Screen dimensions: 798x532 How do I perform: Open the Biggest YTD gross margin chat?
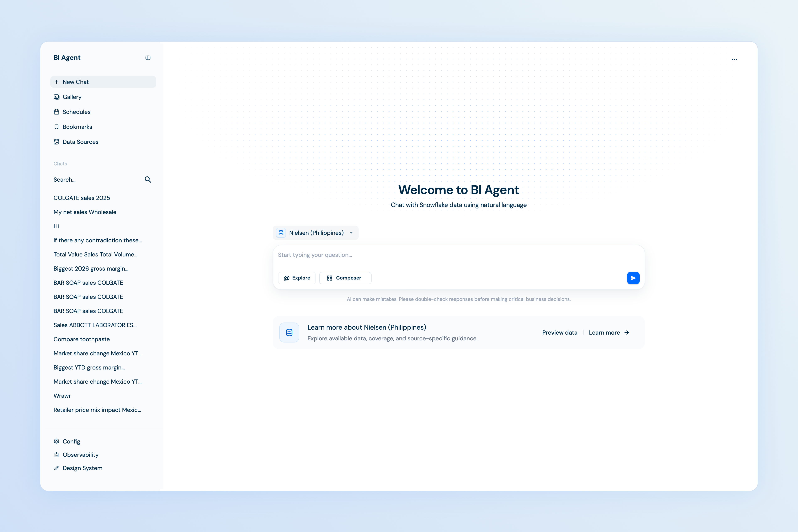click(89, 367)
